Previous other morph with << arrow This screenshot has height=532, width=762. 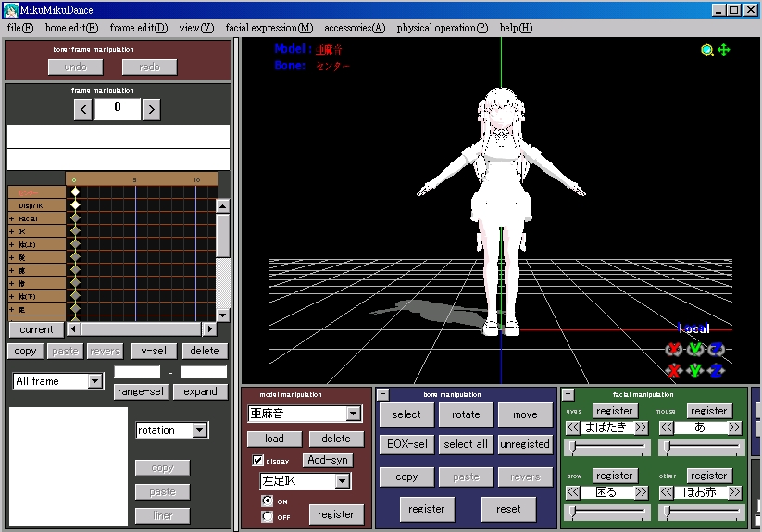(667, 493)
